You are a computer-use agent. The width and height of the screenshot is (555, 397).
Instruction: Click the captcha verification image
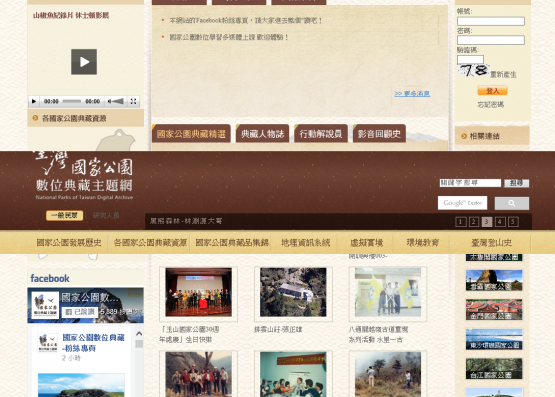click(473, 71)
